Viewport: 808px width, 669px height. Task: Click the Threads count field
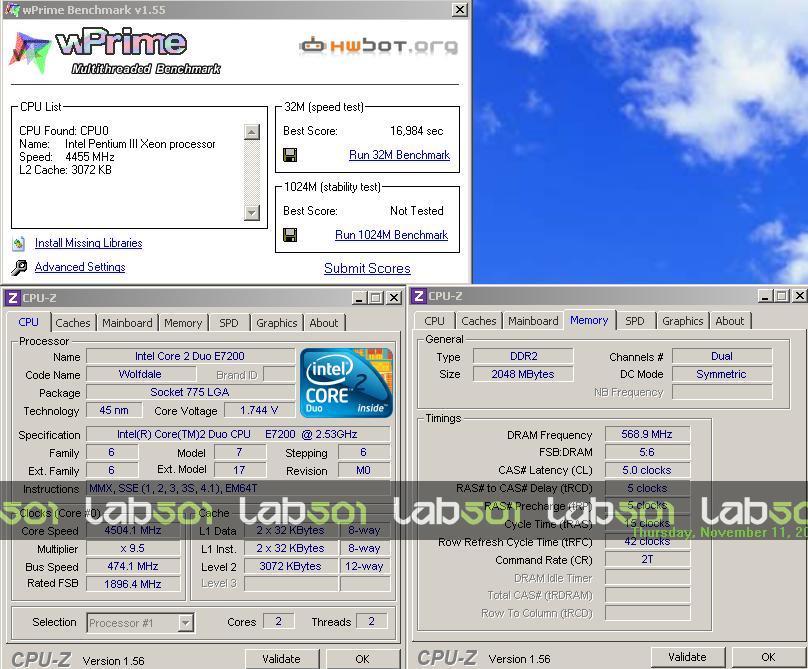pyautogui.click(x=372, y=622)
